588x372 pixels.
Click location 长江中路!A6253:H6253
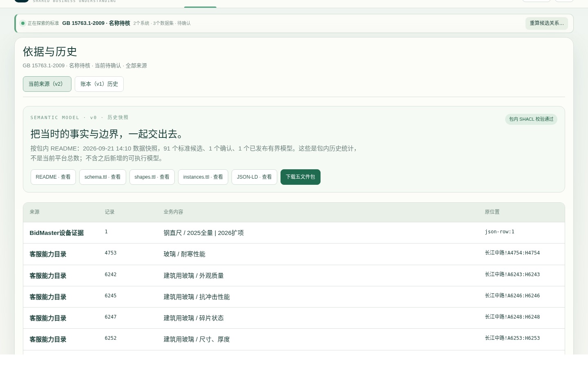[512, 338]
